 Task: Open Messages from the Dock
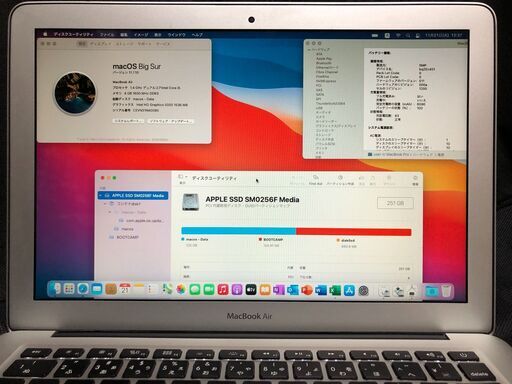click(x=195, y=290)
